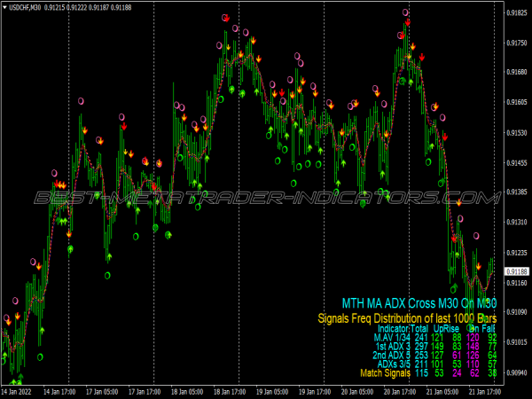This screenshot has width=532, height=399.
Task: Click the 0.91455 price axis label
Action: (517, 163)
